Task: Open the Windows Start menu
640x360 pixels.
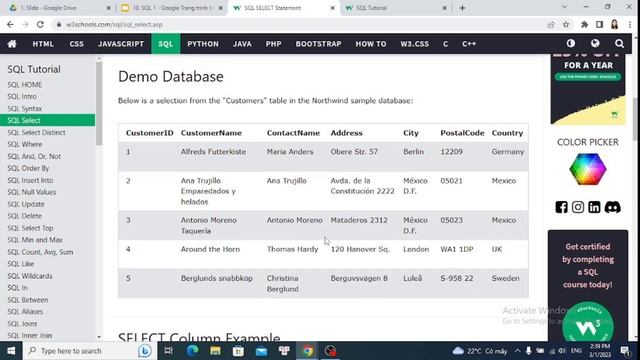Action: click(11, 351)
